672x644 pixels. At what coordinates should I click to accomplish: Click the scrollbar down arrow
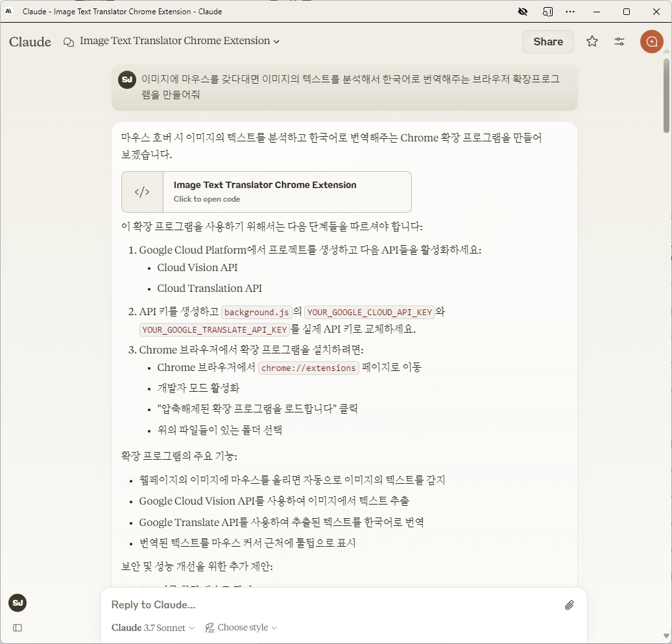click(666, 636)
